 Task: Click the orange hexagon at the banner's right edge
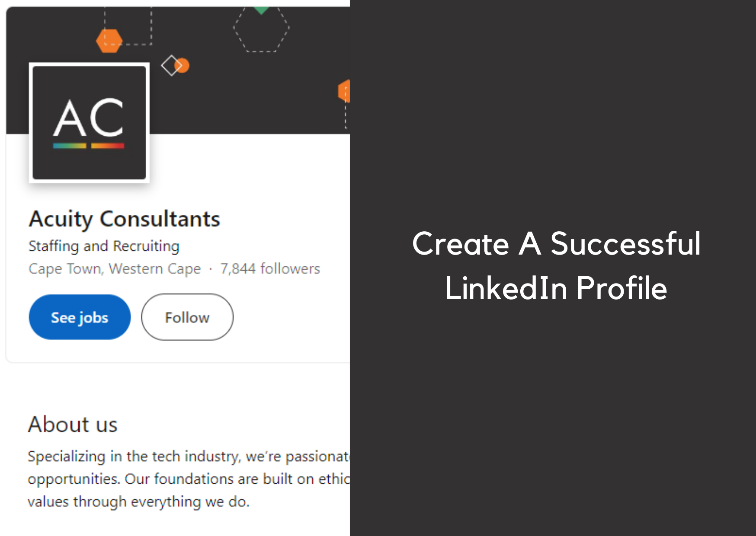[x=344, y=91]
